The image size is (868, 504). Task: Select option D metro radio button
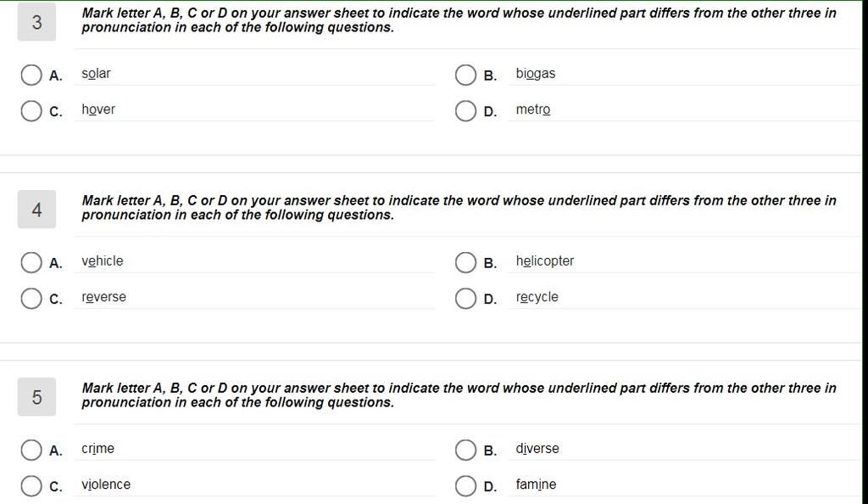click(465, 111)
